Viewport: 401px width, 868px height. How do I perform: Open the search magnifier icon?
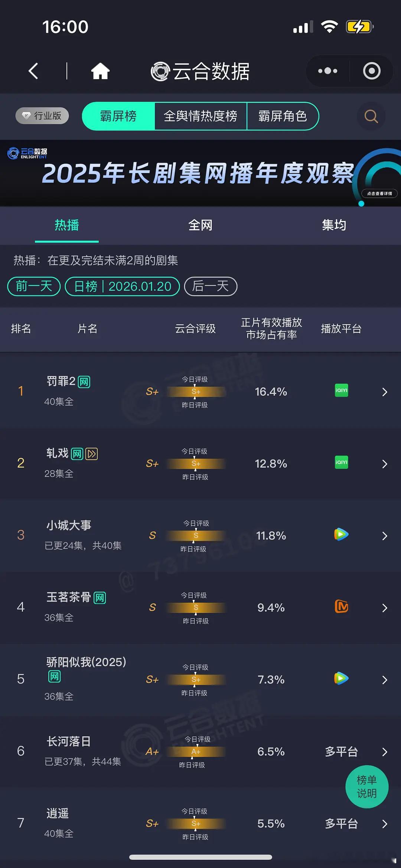(x=370, y=116)
